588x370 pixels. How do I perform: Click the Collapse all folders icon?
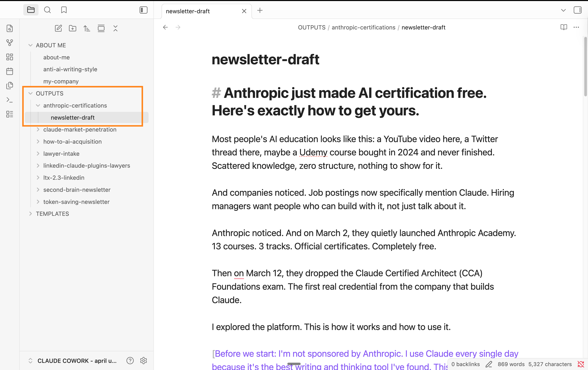[x=116, y=28]
